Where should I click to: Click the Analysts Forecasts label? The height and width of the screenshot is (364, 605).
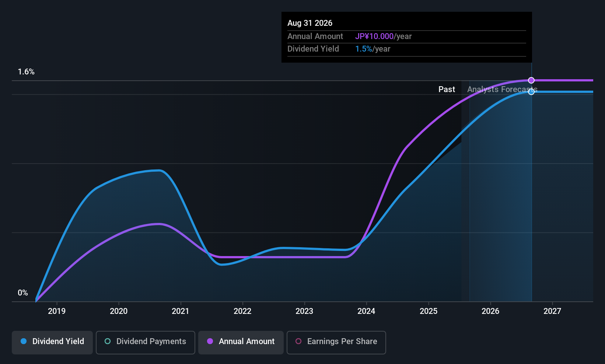tap(502, 89)
